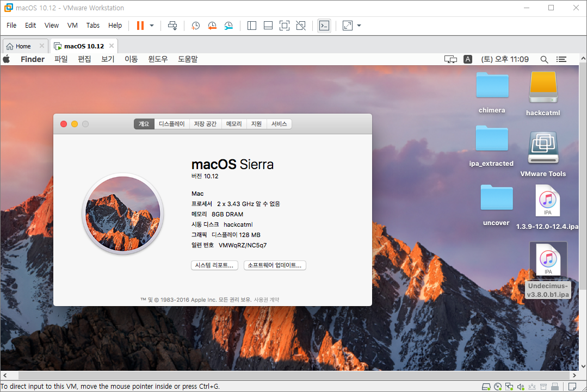Open the snapshot manager
The width and height of the screenshot is (587, 392).
pyautogui.click(x=228, y=26)
